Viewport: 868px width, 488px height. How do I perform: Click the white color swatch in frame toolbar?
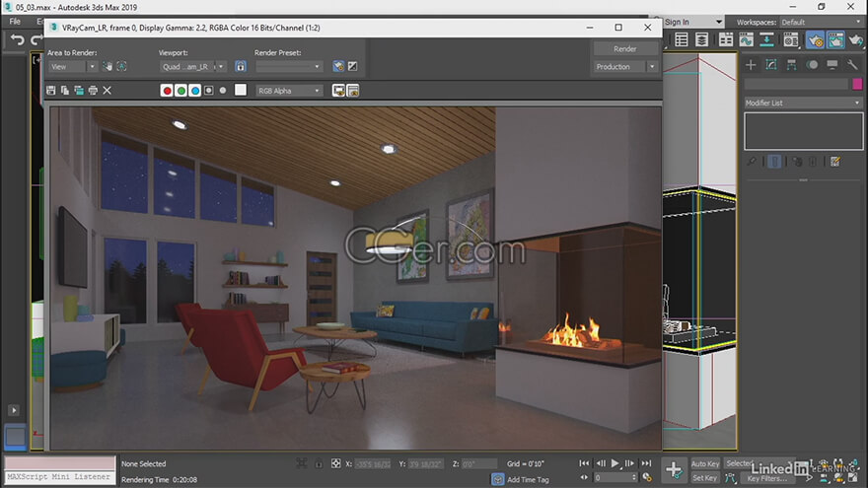(x=241, y=90)
